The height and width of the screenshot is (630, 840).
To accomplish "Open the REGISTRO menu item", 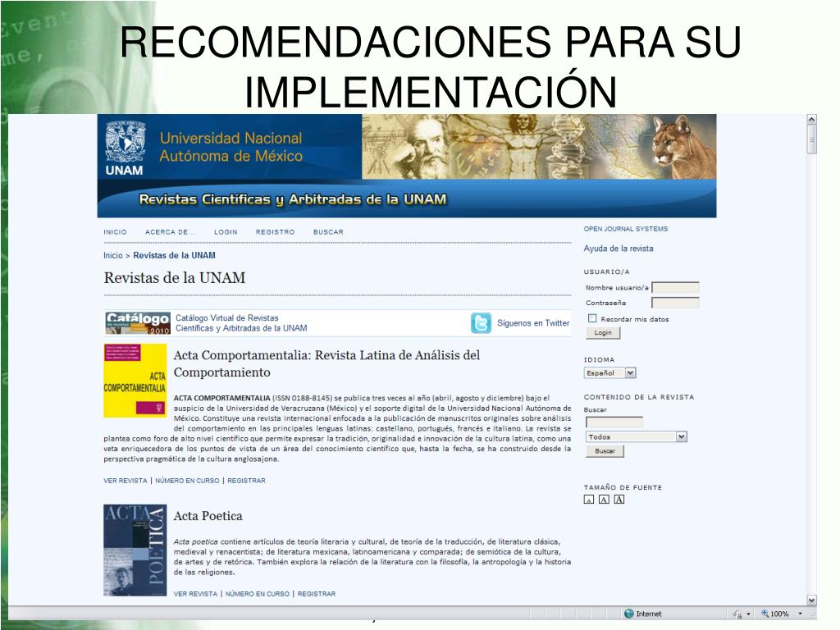I will tap(276, 232).
